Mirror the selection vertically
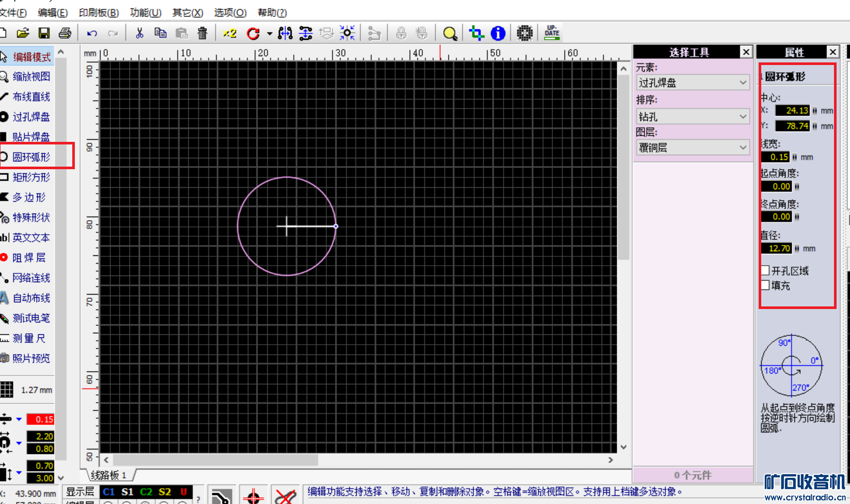The image size is (850, 504). [x=306, y=34]
